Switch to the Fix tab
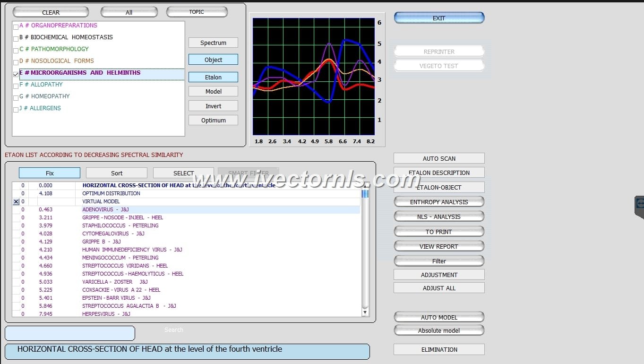 tap(49, 173)
